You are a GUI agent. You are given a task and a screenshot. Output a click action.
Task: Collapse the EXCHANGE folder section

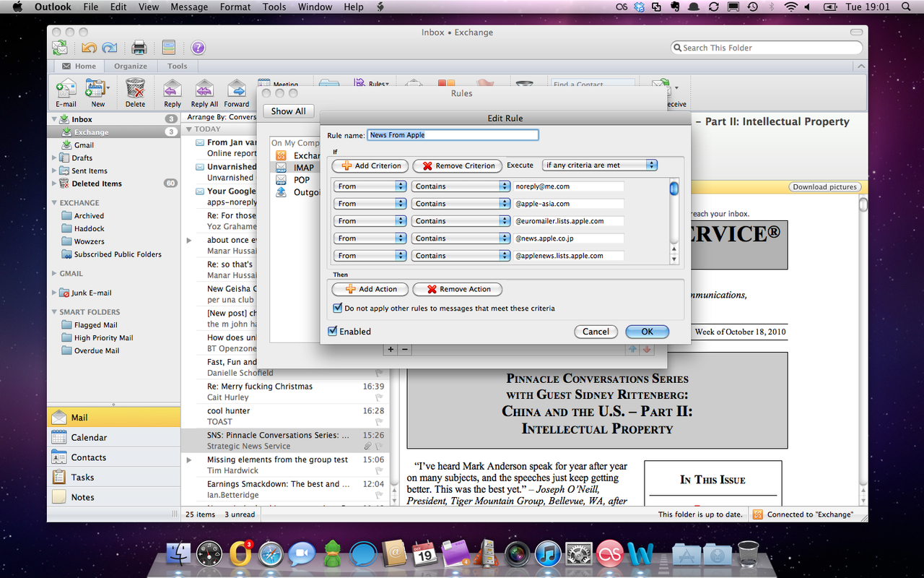coord(54,203)
